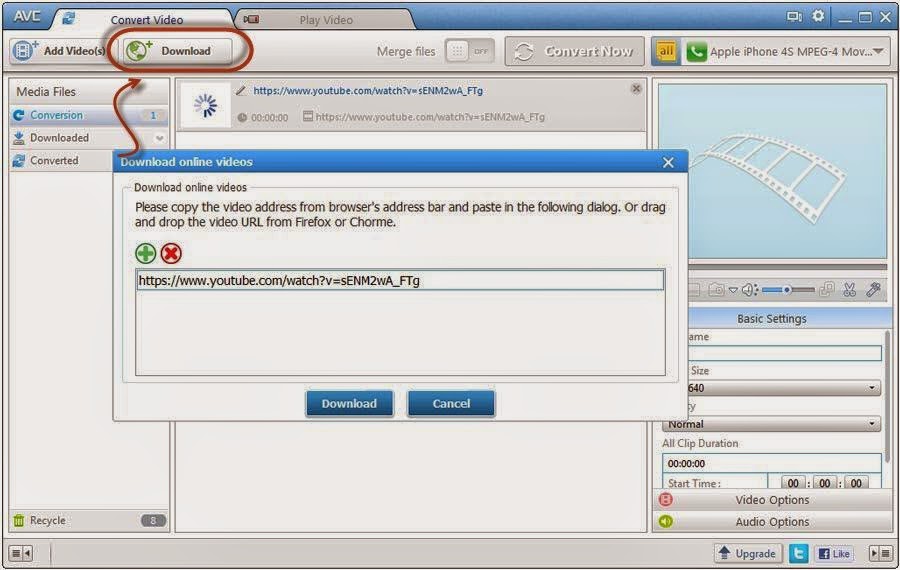
Task: Click the pencil edit icon beside video URL
Action: (x=241, y=91)
